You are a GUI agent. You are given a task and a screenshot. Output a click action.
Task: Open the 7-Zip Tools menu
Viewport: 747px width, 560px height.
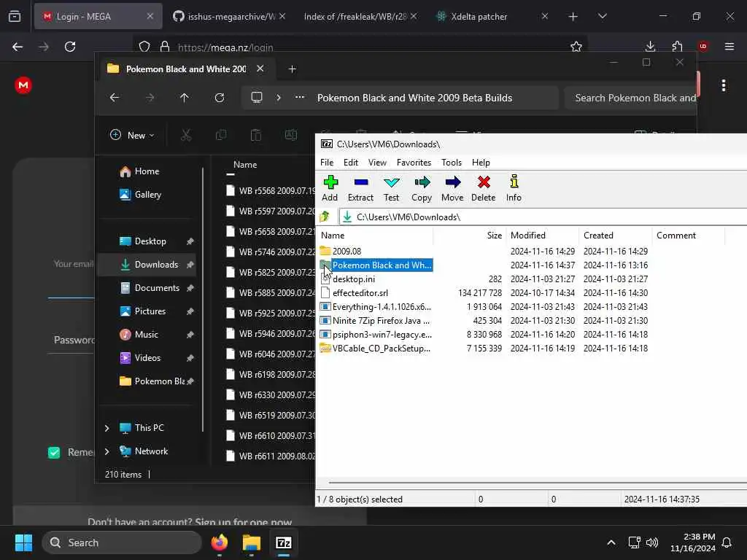452,163
